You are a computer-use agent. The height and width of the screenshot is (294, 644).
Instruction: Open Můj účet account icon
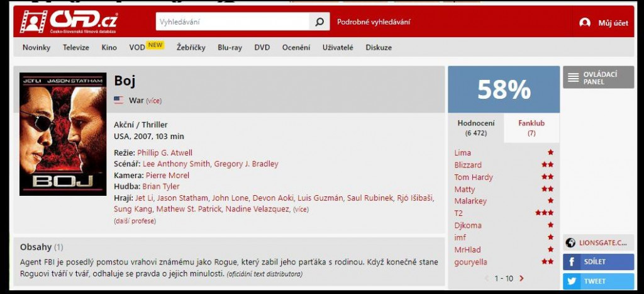click(585, 23)
